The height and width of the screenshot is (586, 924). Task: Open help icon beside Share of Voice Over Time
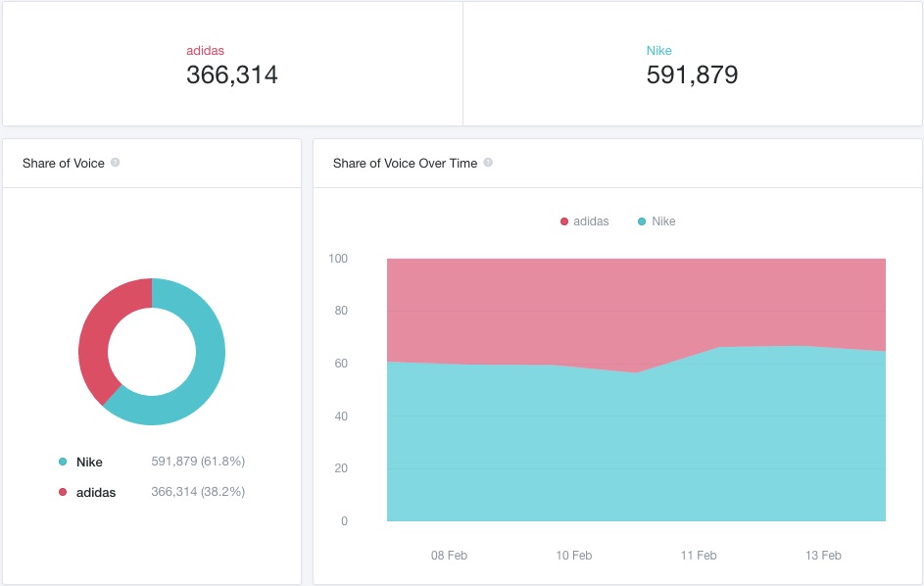point(488,163)
